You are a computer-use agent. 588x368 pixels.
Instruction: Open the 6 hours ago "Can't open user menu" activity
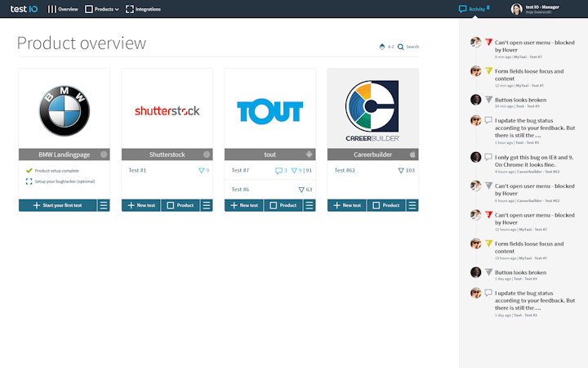click(534, 190)
